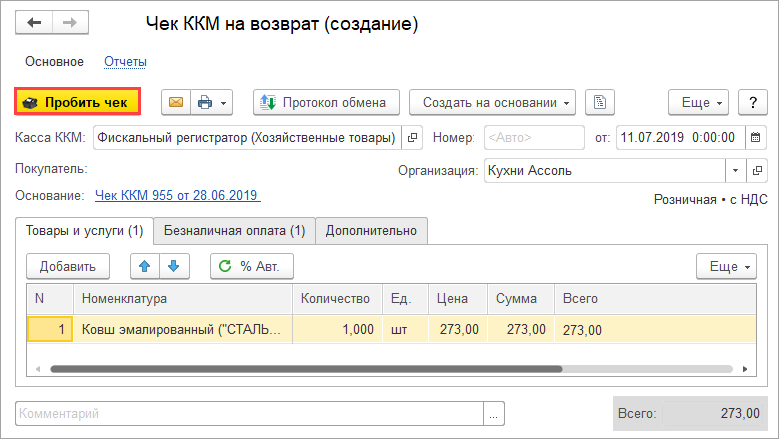The height and width of the screenshot is (439, 779).
Task: Click into the Комментарий input field
Action: (250, 413)
